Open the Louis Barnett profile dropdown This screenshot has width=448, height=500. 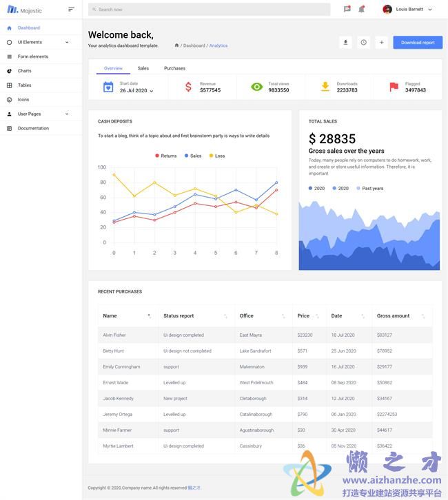tap(408, 10)
